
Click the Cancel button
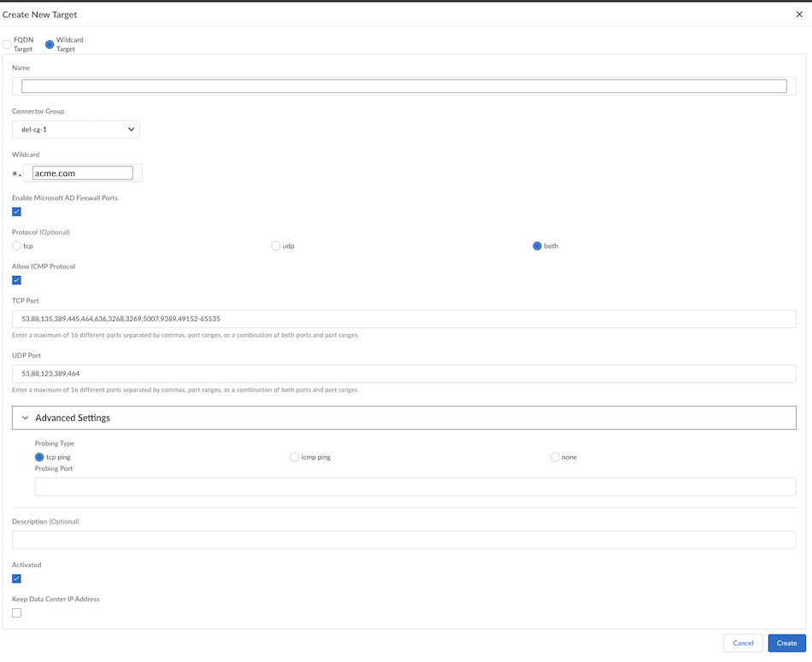pos(743,643)
